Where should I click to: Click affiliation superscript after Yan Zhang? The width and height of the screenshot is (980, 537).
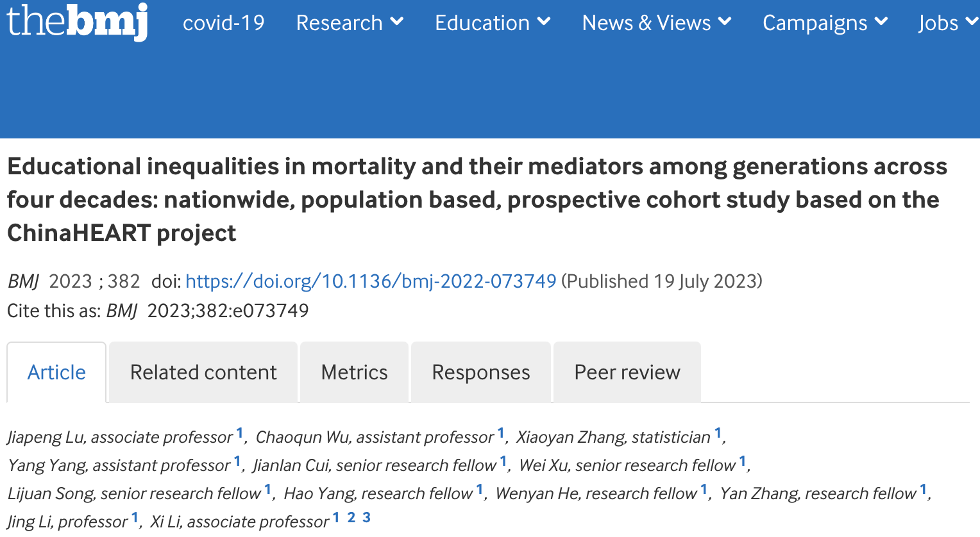[923, 490]
